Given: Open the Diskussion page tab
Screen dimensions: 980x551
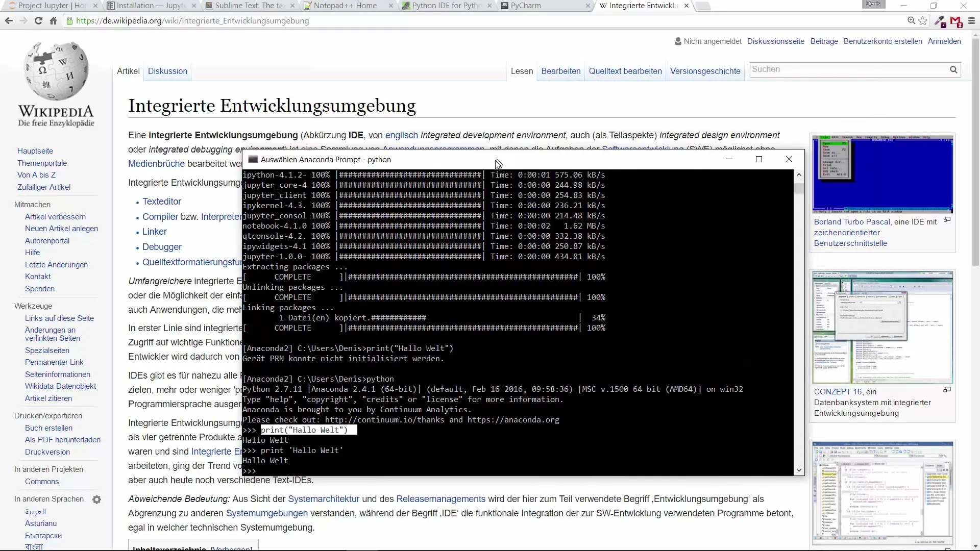Looking at the screenshot, I should coord(167,71).
